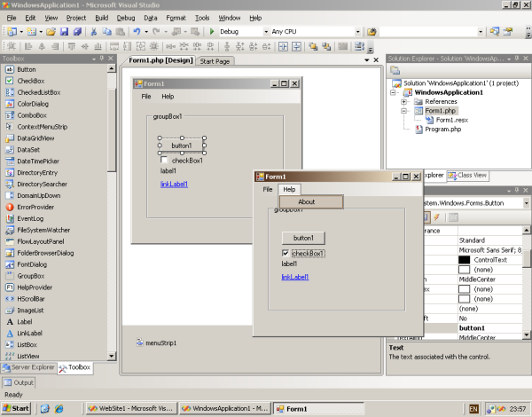Open the dropdown arrow beside New Project icon
This screenshot has width=532, height=417.
pos(21,32)
